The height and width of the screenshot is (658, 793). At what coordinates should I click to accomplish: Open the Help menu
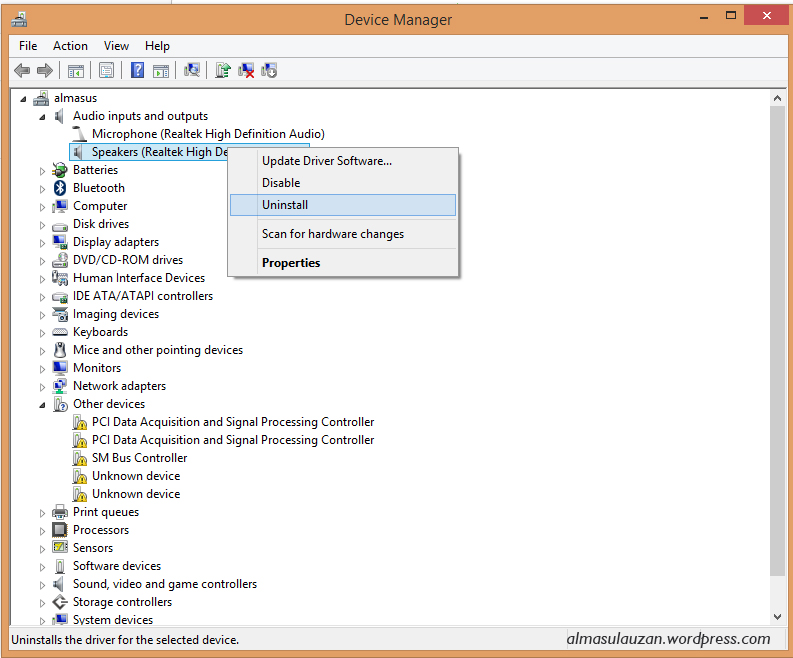157,46
